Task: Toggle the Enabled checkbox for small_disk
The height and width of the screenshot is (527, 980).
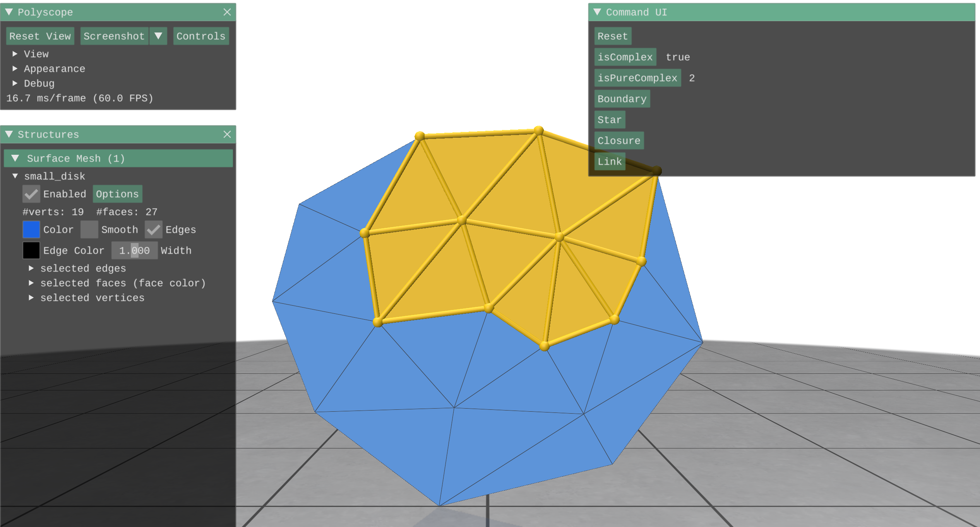Action: pos(31,194)
